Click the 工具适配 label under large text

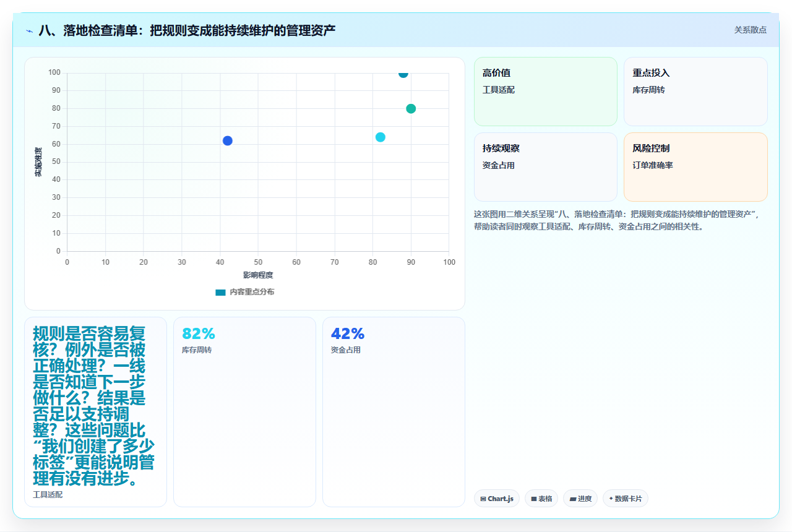(x=48, y=495)
